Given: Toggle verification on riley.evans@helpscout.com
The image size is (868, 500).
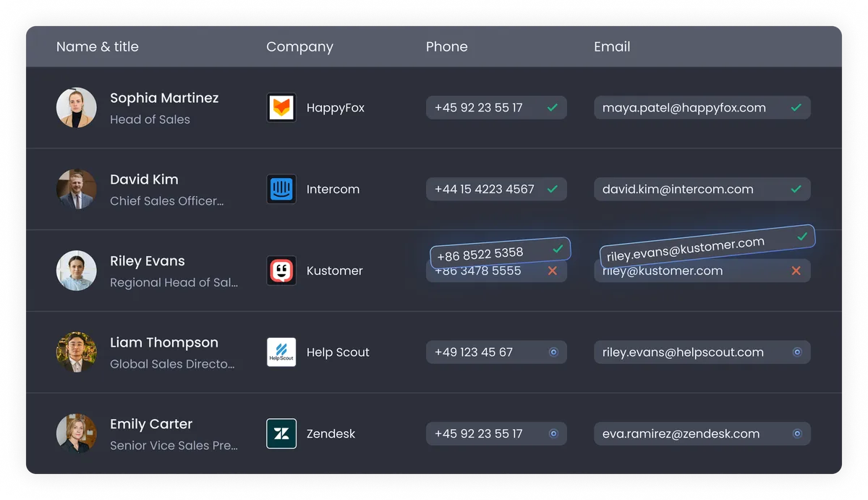Looking at the screenshot, I should coord(796,352).
